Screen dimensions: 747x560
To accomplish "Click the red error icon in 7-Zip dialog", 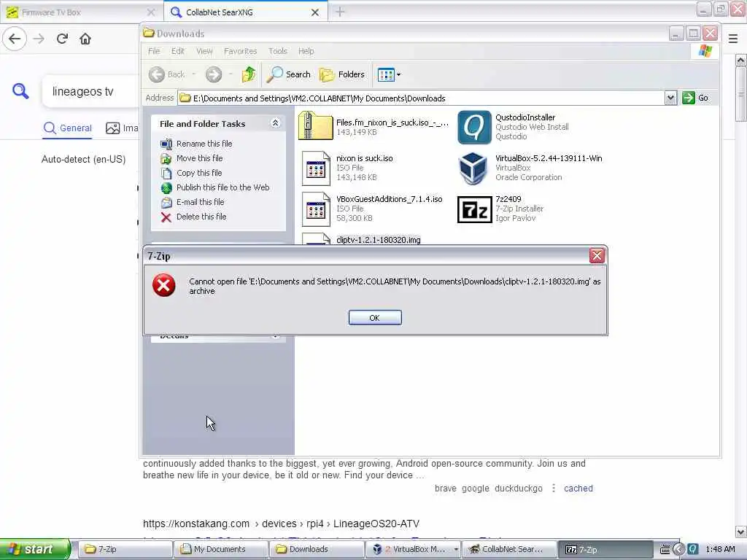I will point(164,285).
